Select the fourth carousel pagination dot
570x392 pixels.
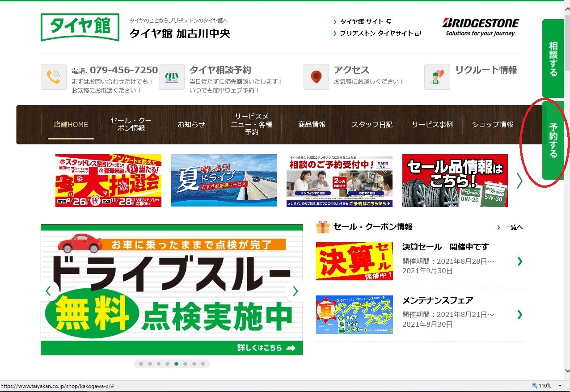pos(167,364)
